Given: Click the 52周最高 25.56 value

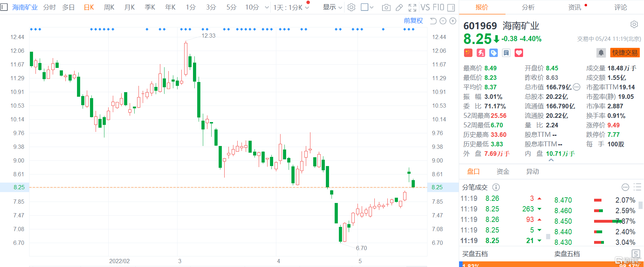Looking at the screenshot, I should tap(498, 116).
